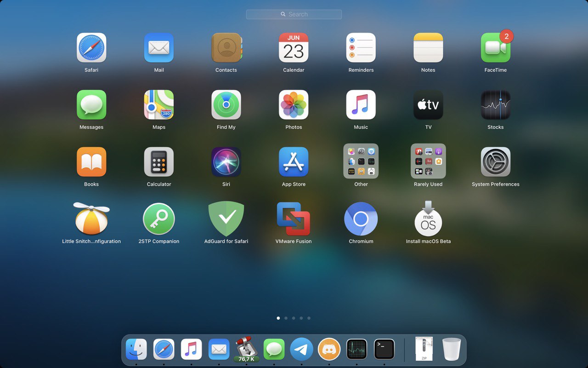Viewport: 588px width, 368px height.
Task: Go to third Launchpad page dot
Action: point(294,318)
